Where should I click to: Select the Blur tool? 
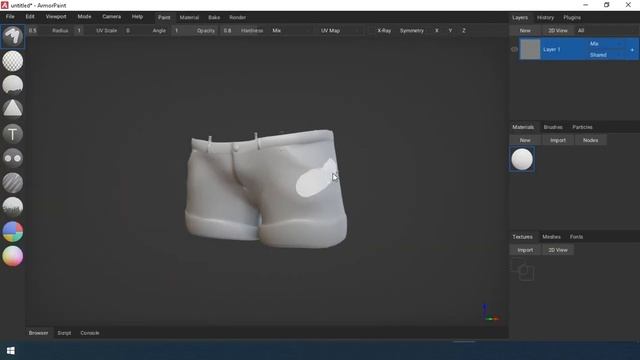tap(13, 182)
